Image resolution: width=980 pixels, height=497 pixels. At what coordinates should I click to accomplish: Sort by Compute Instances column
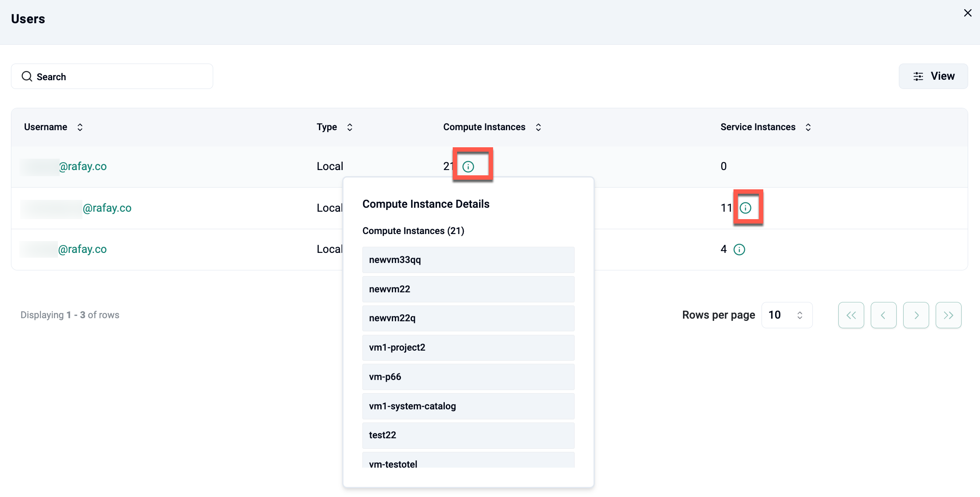pyautogui.click(x=538, y=127)
